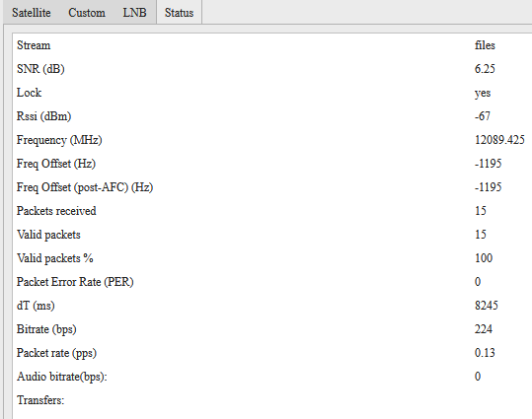Viewport: 532px width, 419px height.
Task: Click the Packet Error Rate (PER) label
Action: coord(75,282)
